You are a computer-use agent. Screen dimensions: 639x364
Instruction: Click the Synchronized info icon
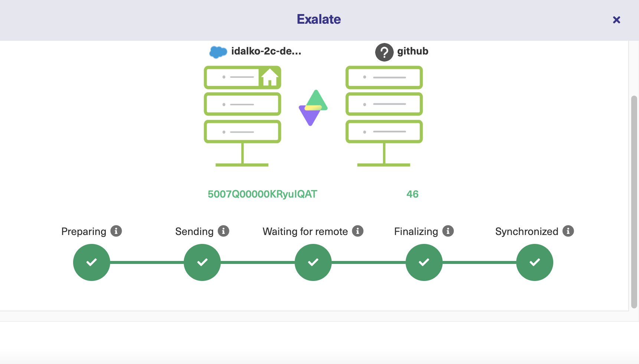tap(568, 231)
